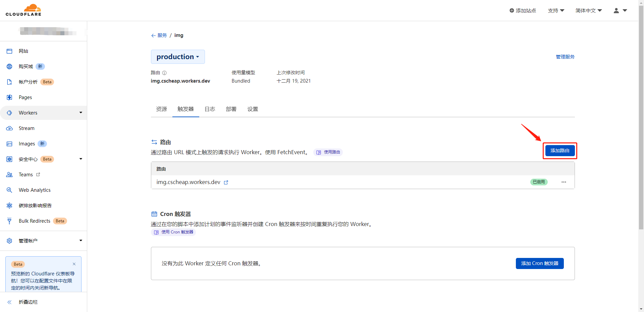Open the user account dropdown

620,10
